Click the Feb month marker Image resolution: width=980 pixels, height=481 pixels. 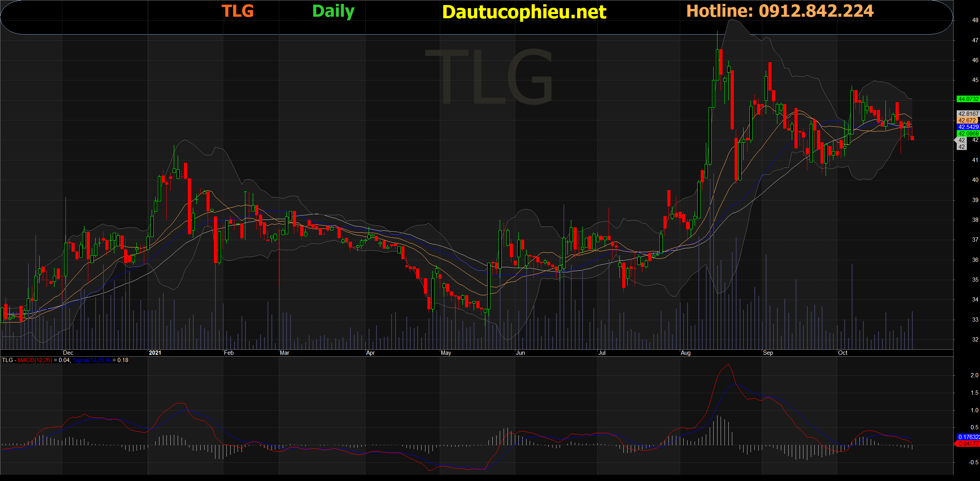tap(229, 353)
